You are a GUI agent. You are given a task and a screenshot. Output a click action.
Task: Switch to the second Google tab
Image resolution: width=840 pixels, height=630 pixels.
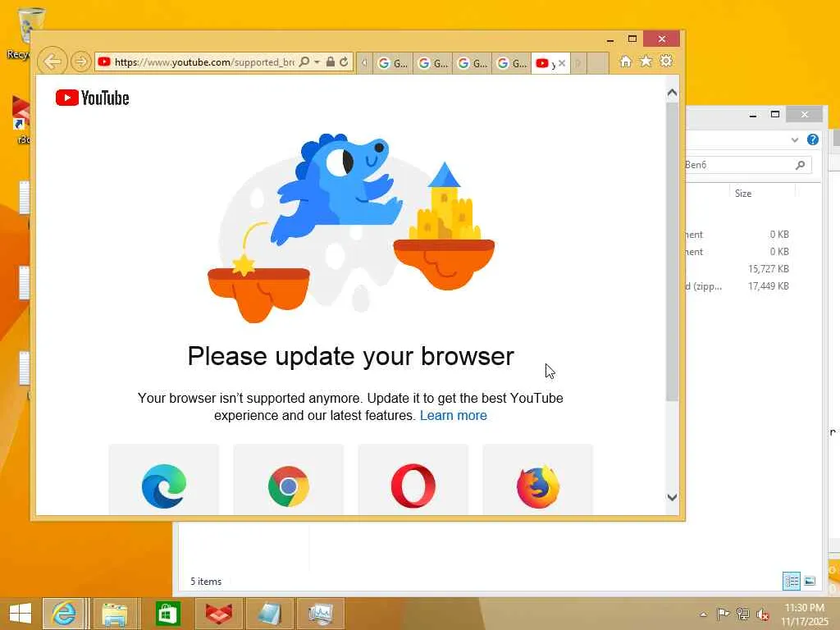[432, 63]
